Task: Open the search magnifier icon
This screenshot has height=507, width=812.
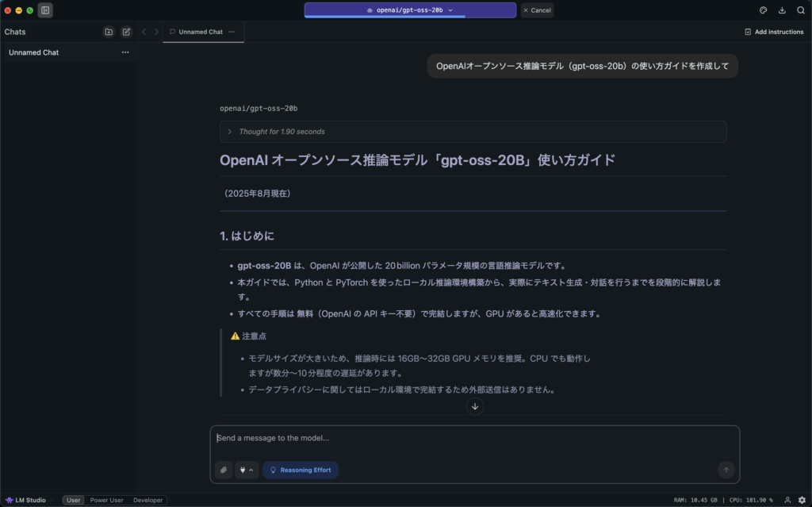Action: [x=801, y=10]
